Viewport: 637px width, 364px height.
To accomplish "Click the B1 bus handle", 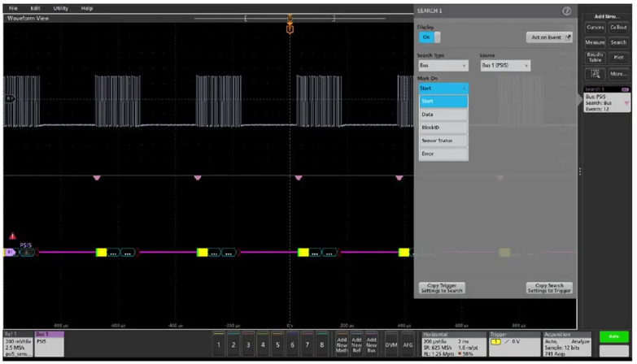I will tap(9, 253).
